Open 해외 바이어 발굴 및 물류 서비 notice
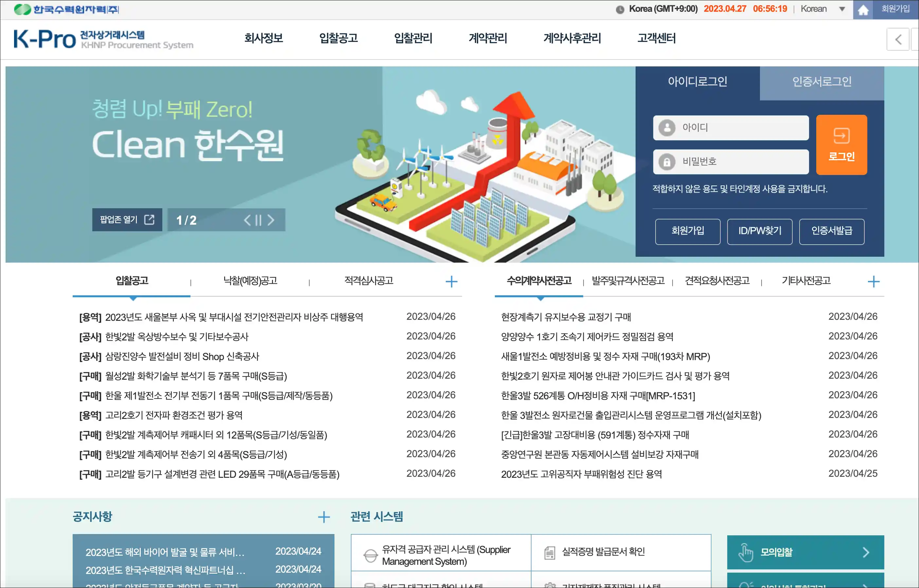Viewport: 919px width, 588px height. (165, 552)
